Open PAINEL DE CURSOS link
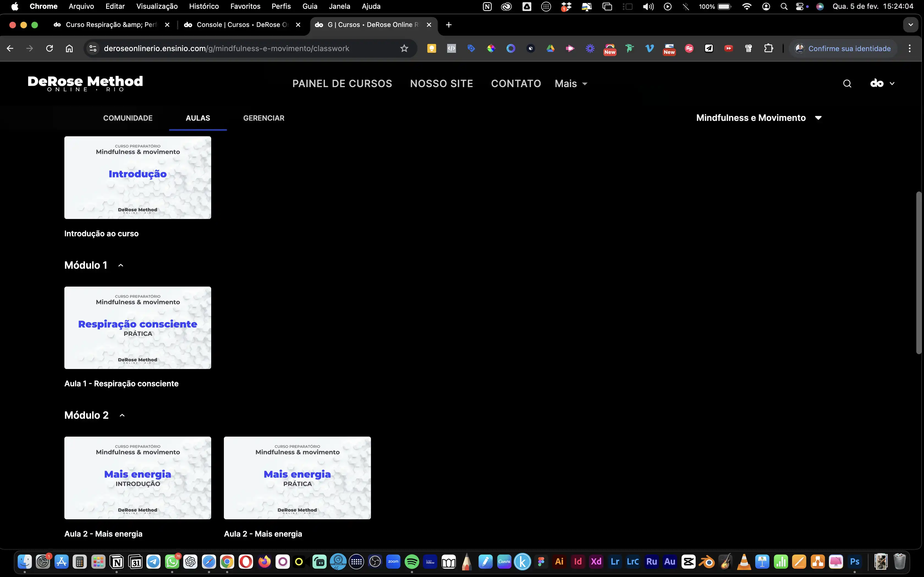The width and height of the screenshot is (924, 577). [342, 84]
